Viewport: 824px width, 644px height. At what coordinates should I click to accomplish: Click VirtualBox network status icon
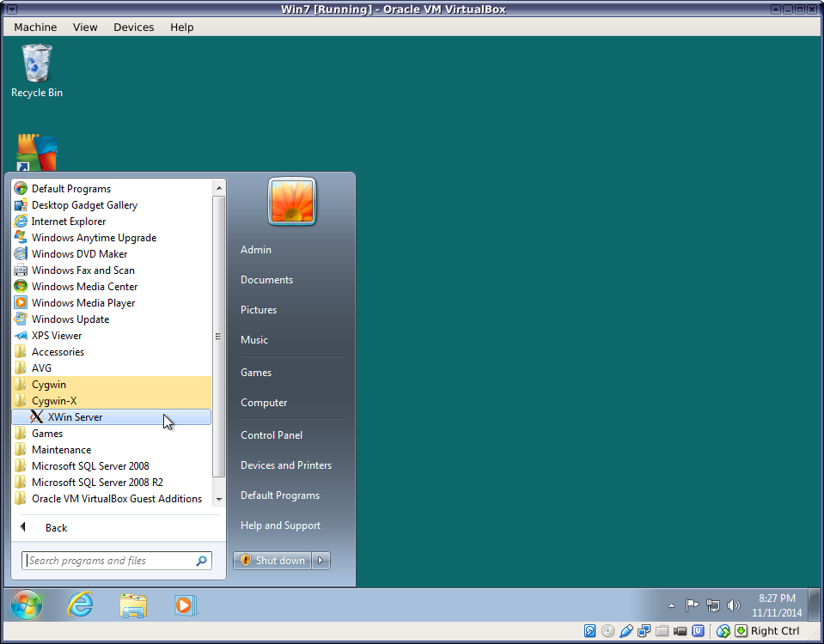pos(644,631)
